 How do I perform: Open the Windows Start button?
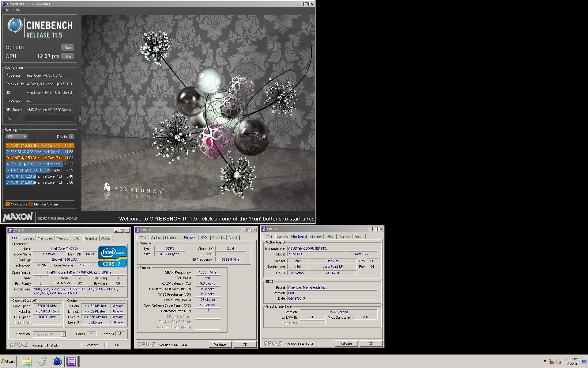(8, 362)
